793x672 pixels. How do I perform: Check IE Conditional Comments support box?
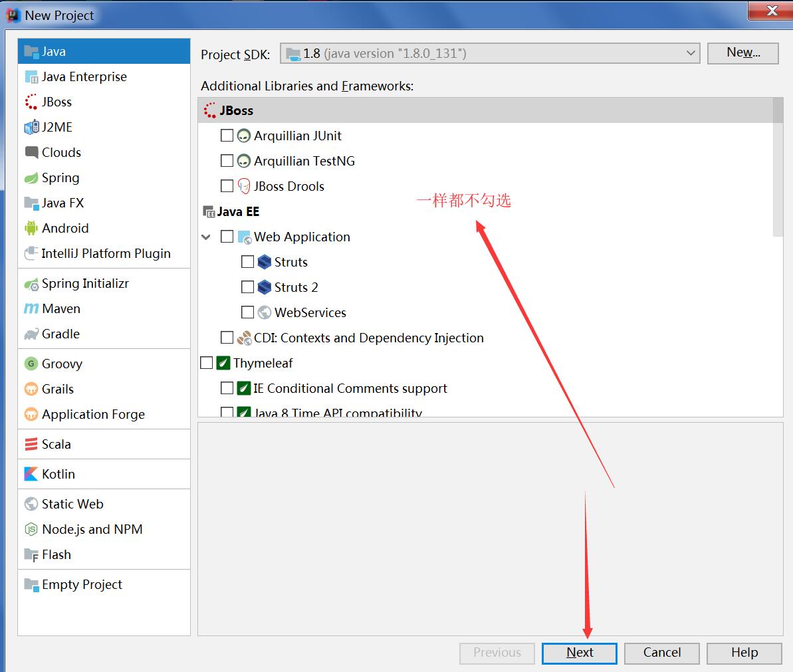coord(227,388)
